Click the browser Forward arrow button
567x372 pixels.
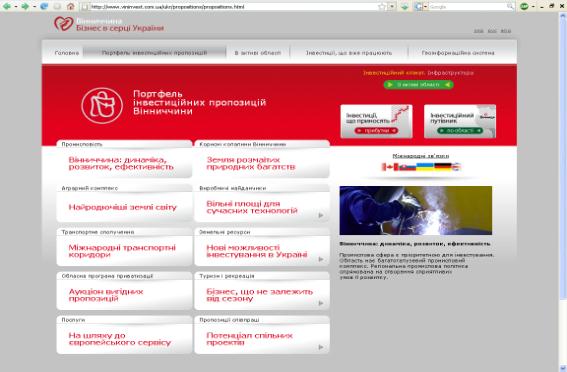click(25, 7)
